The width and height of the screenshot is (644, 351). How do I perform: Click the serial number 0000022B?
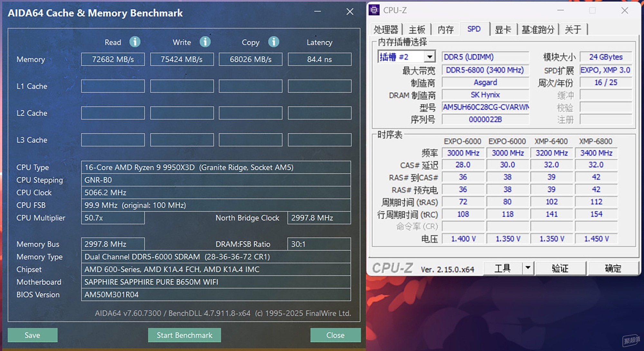485,119
